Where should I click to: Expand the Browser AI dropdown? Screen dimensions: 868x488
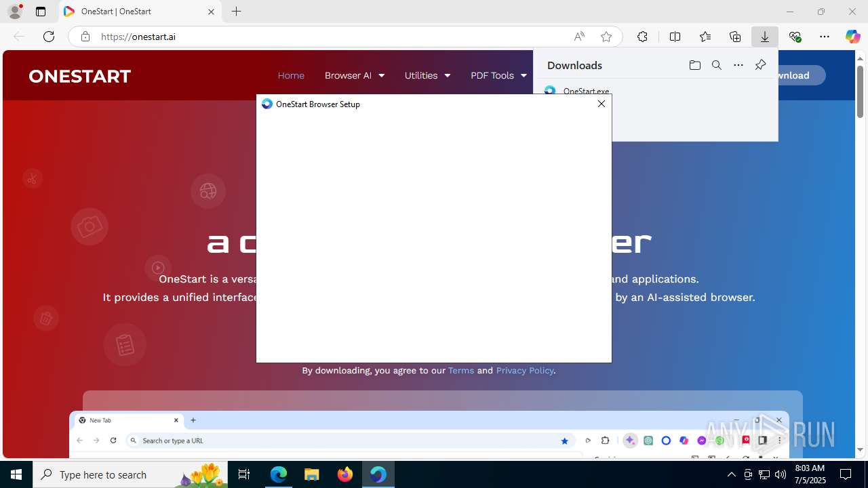coord(354,75)
